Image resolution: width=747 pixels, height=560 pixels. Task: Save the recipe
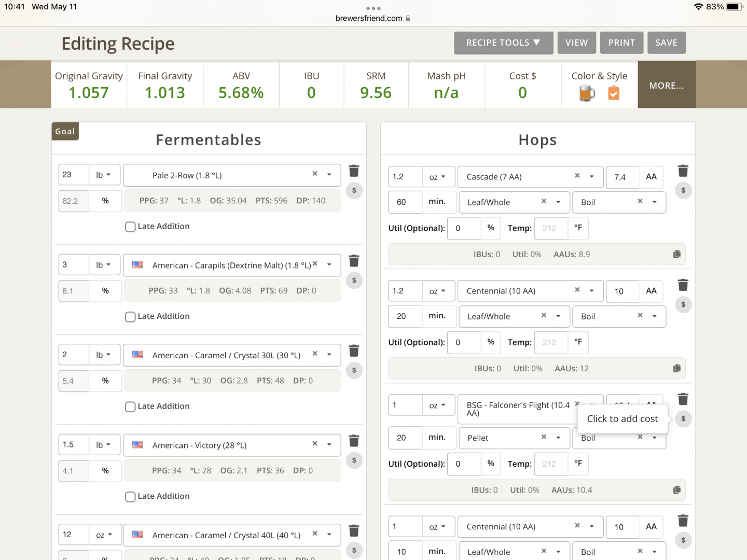click(666, 43)
